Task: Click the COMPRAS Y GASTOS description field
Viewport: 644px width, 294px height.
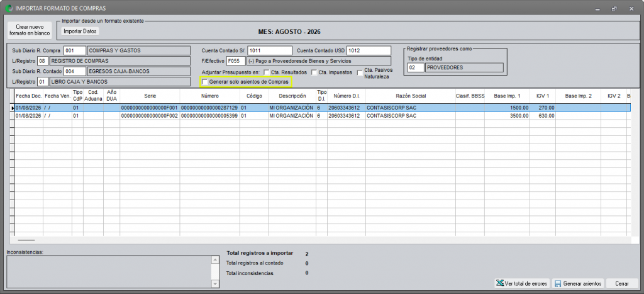Action: pyautogui.click(x=139, y=50)
